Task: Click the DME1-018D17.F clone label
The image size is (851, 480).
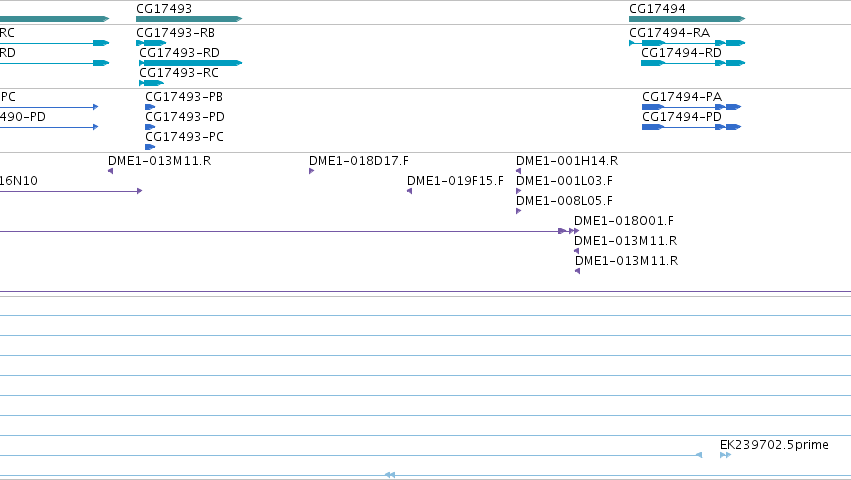Action: click(x=359, y=161)
